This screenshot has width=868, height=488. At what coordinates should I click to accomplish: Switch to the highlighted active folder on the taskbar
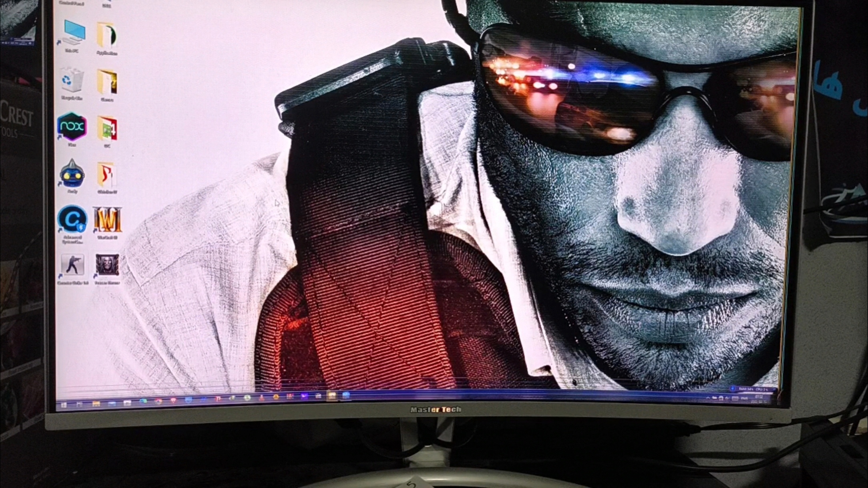click(x=332, y=396)
